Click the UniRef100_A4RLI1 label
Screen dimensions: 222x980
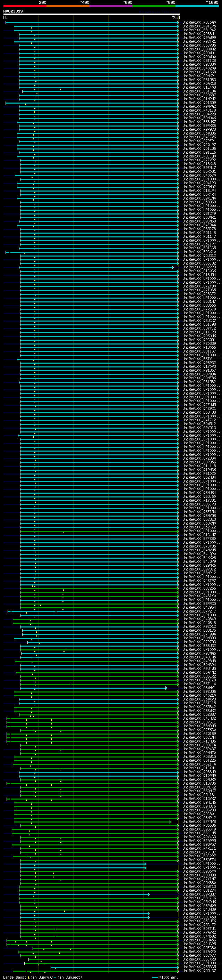199,848
